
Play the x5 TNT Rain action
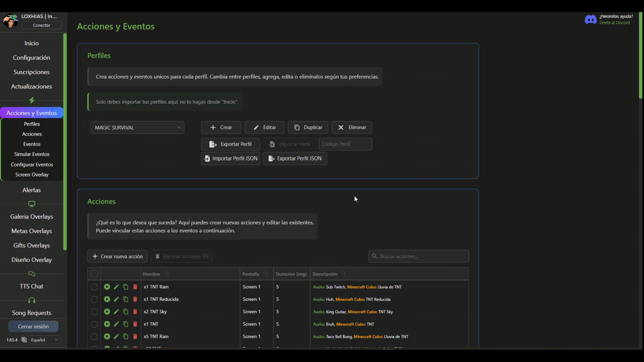[107, 337]
